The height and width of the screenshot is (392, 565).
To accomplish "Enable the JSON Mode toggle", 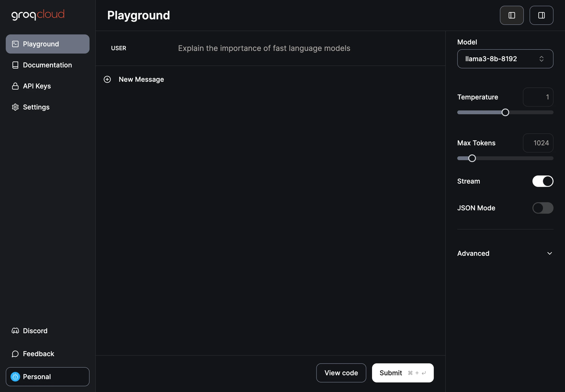I will (543, 208).
